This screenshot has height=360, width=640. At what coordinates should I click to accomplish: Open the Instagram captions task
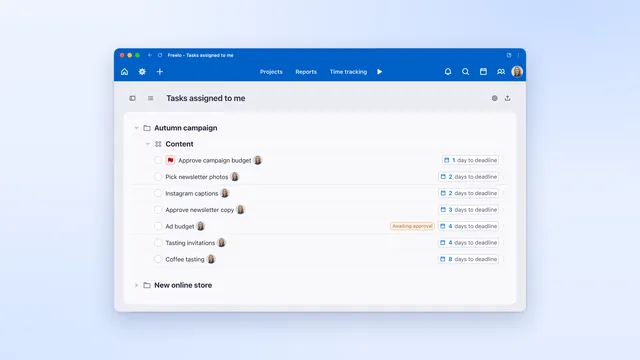[191, 193]
